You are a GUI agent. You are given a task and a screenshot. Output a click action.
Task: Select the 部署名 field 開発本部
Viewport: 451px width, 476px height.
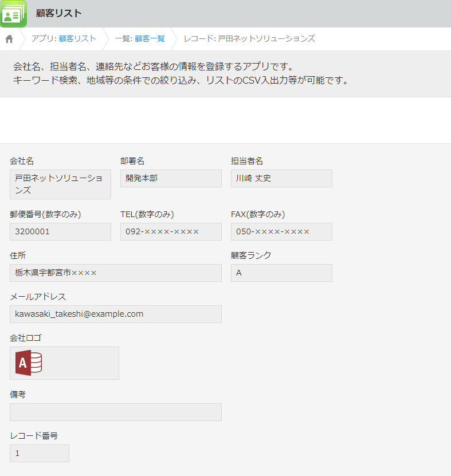[171, 178]
